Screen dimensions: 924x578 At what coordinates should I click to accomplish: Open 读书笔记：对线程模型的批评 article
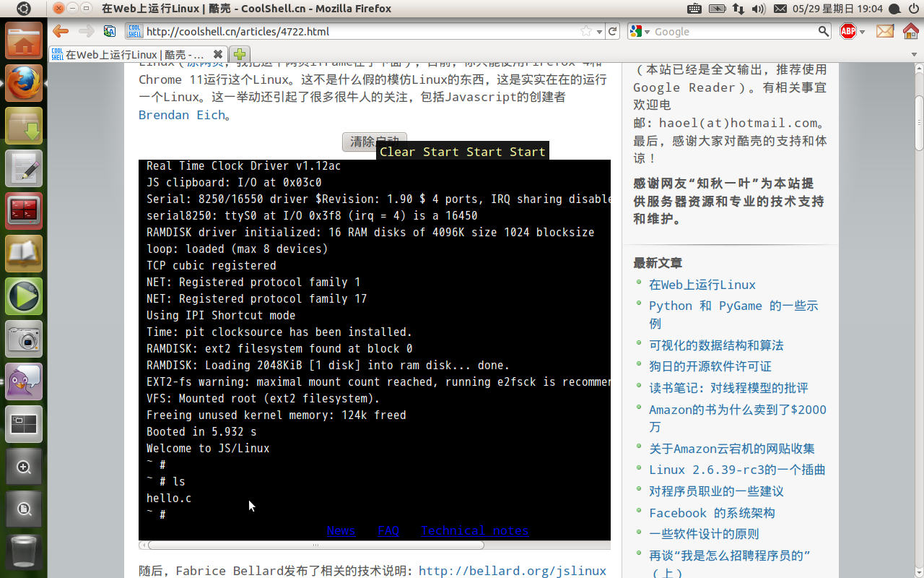point(728,388)
